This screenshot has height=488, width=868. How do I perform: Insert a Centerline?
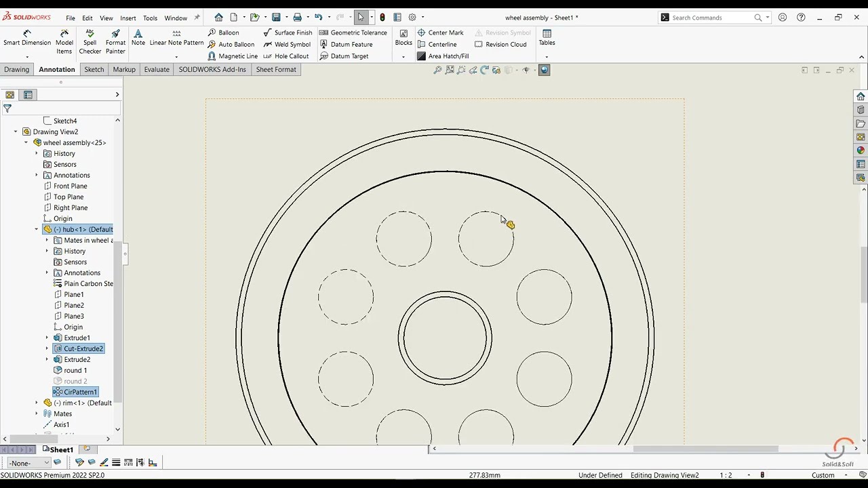437,44
